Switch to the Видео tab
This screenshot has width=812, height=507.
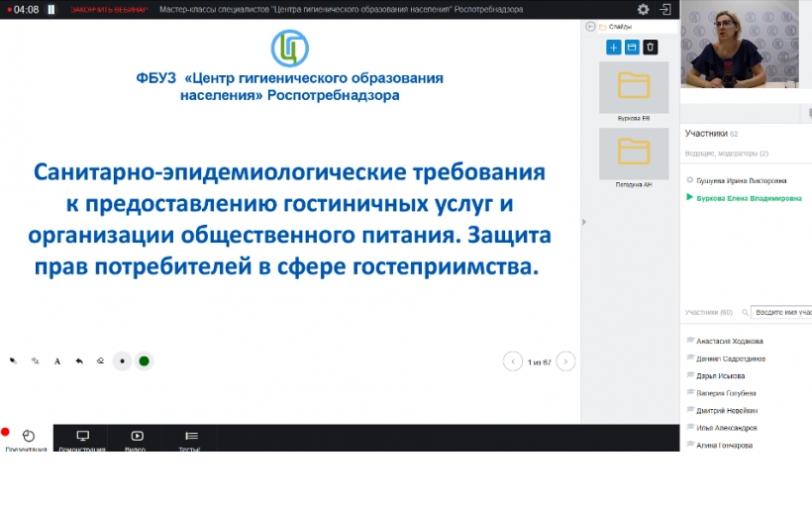(x=137, y=439)
